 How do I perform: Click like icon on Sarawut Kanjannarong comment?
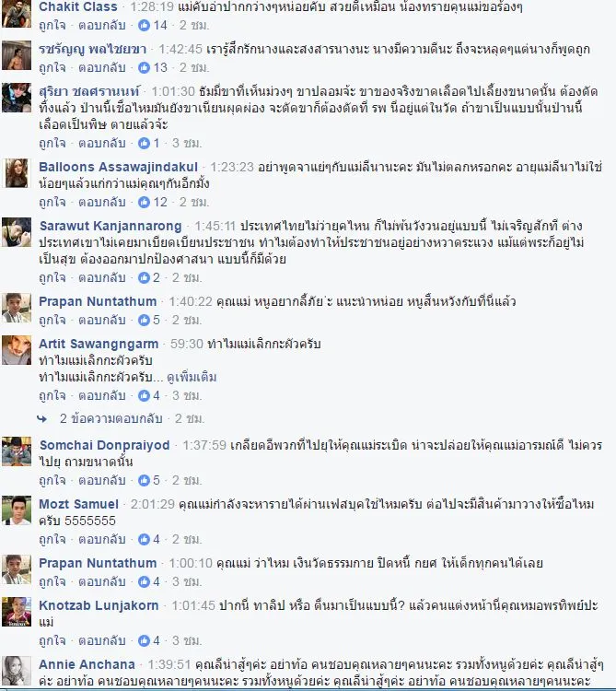point(144,277)
